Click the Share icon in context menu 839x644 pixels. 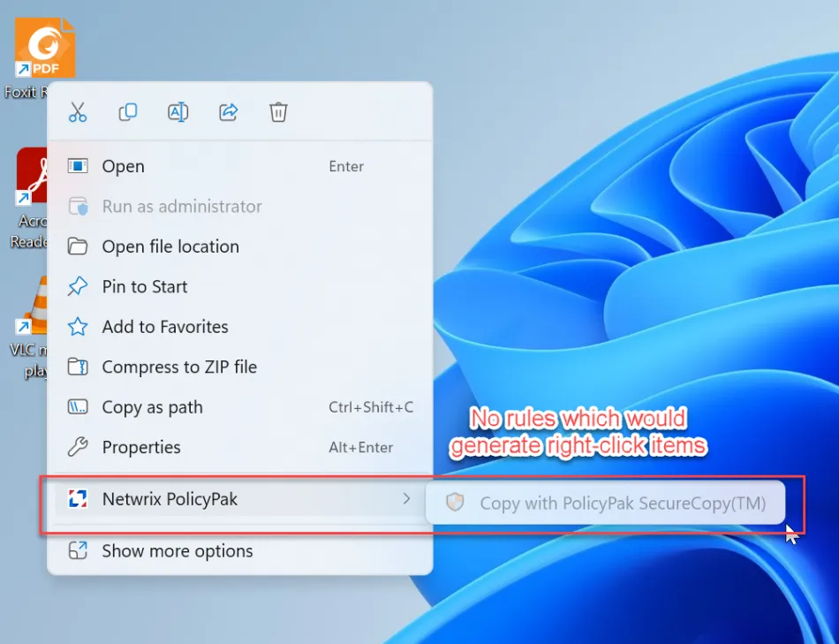[229, 112]
